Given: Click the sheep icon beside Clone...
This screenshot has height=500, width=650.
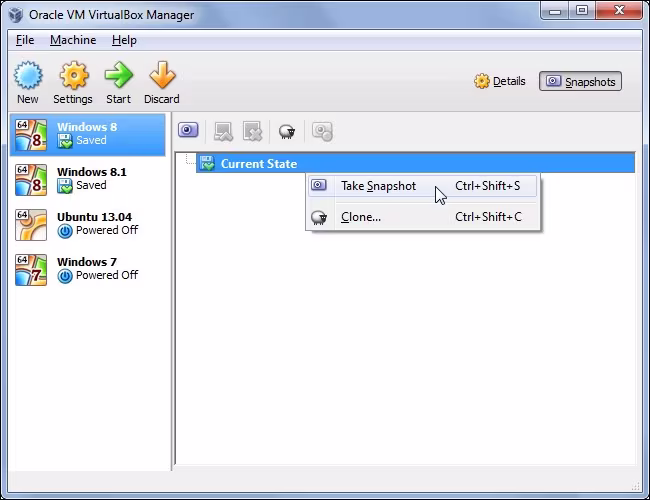Looking at the screenshot, I should click(x=319, y=217).
